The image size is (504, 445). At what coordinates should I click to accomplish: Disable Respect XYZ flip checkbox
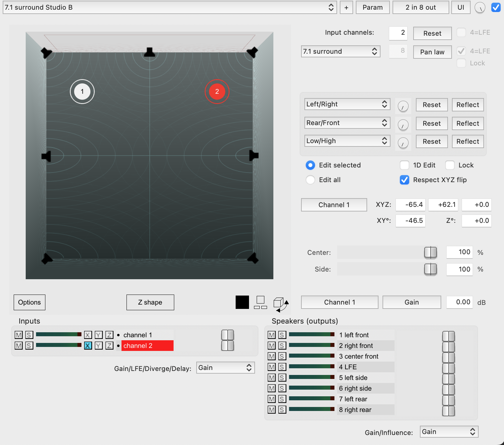(x=405, y=180)
